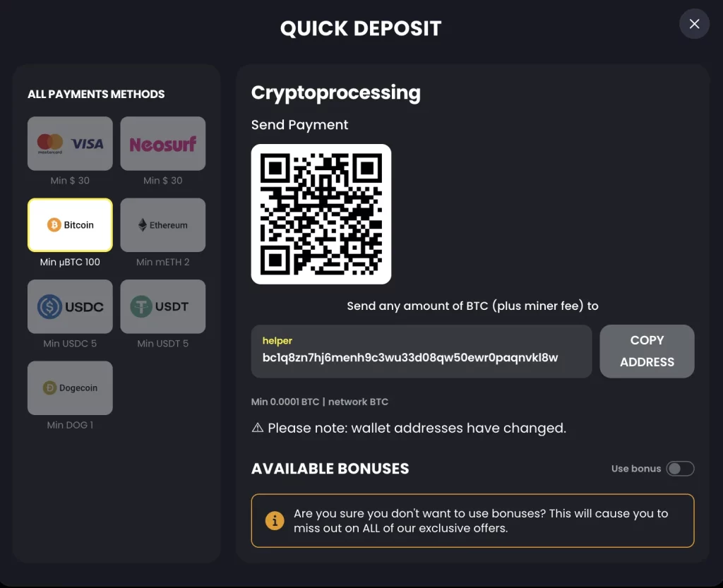Click the BTC wallet address field

pos(422,351)
